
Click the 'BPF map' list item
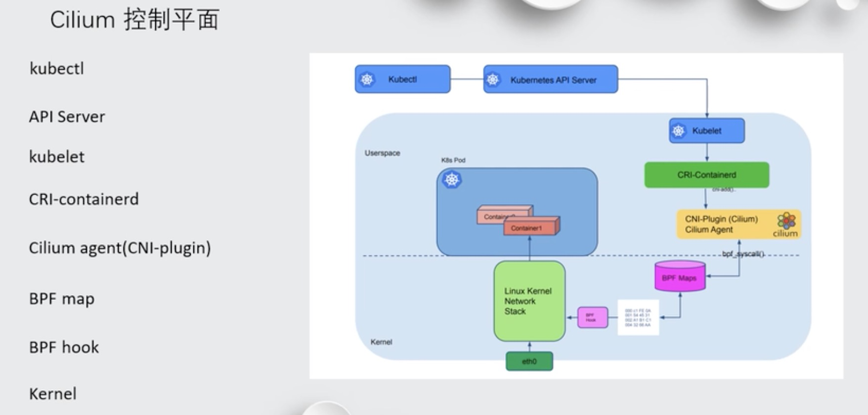tap(61, 299)
